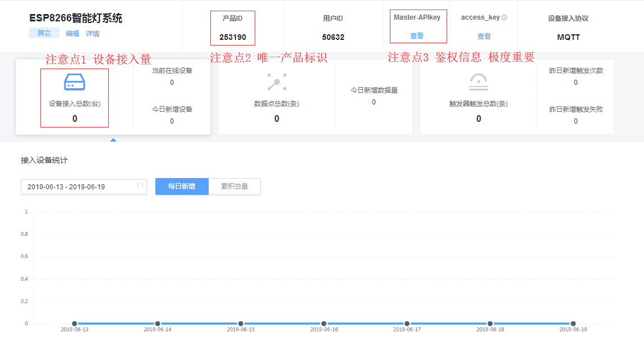The width and height of the screenshot is (644, 342).
Task: Click the device total count storage icon
Action: pos(75,82)
